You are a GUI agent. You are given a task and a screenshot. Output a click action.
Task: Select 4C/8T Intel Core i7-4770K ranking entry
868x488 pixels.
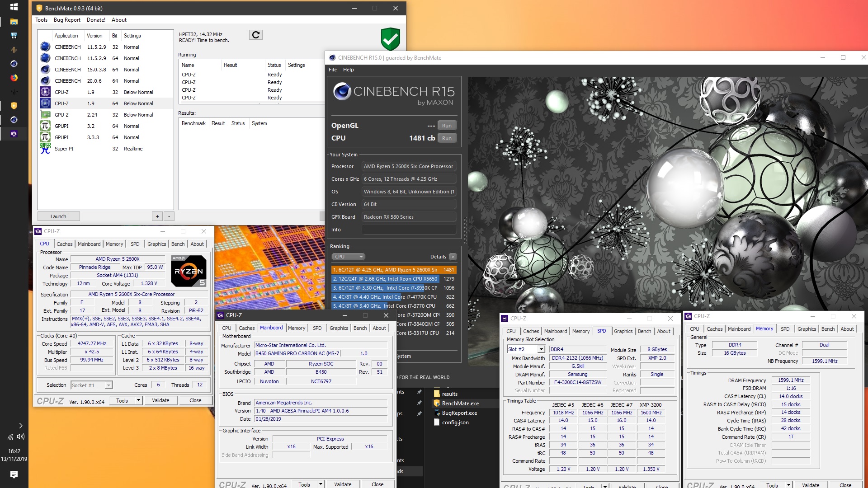tap(393, 297)
